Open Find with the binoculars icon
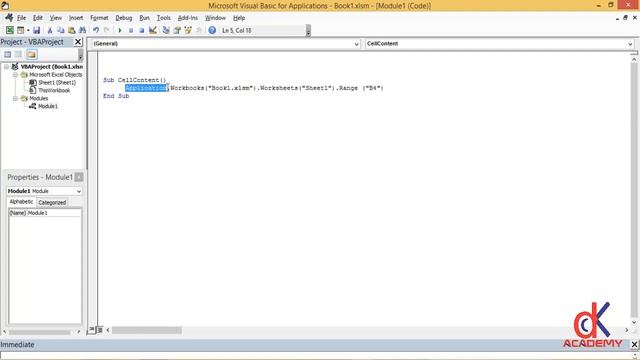 tap(82, 30)
